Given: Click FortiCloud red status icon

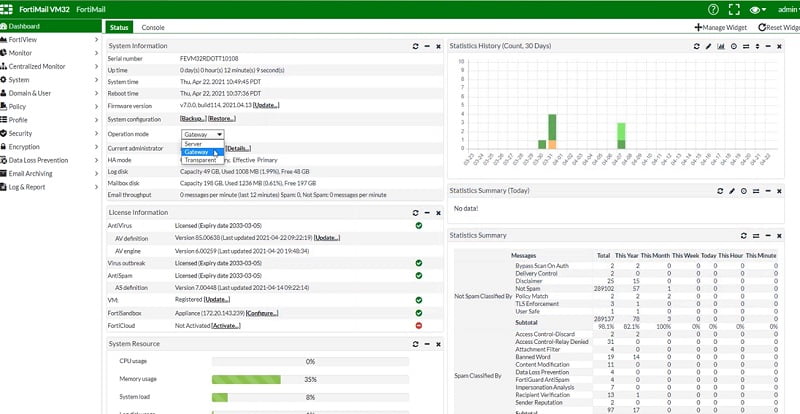Looking at the screenshot, I should (419, 325).
